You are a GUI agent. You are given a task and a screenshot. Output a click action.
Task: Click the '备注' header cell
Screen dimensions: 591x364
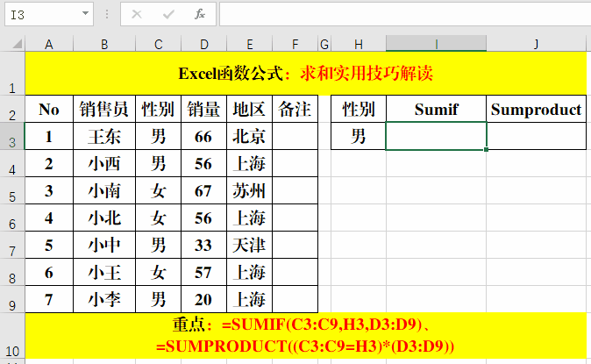pyautogui.click(x=295, y=109)
